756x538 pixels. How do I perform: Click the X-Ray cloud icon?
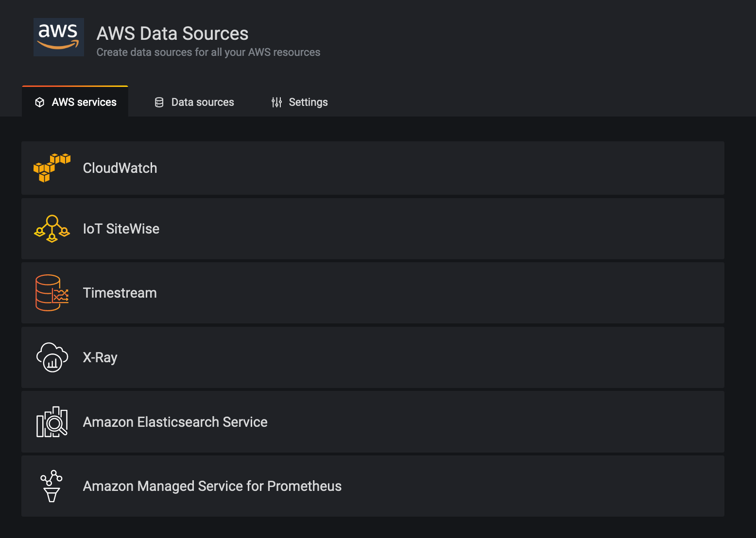pyautogui.click(x=52, y=357)
